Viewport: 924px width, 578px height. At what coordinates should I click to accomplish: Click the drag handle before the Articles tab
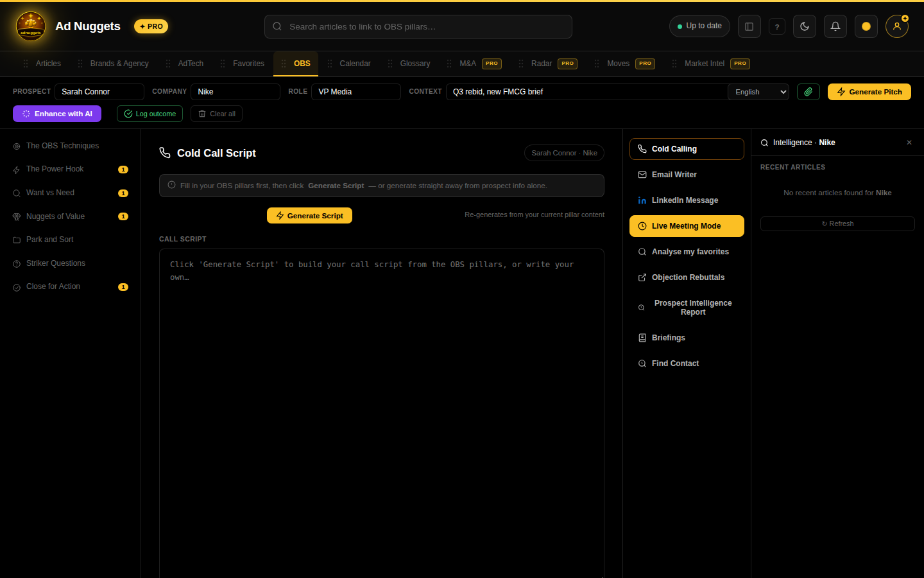26,64
